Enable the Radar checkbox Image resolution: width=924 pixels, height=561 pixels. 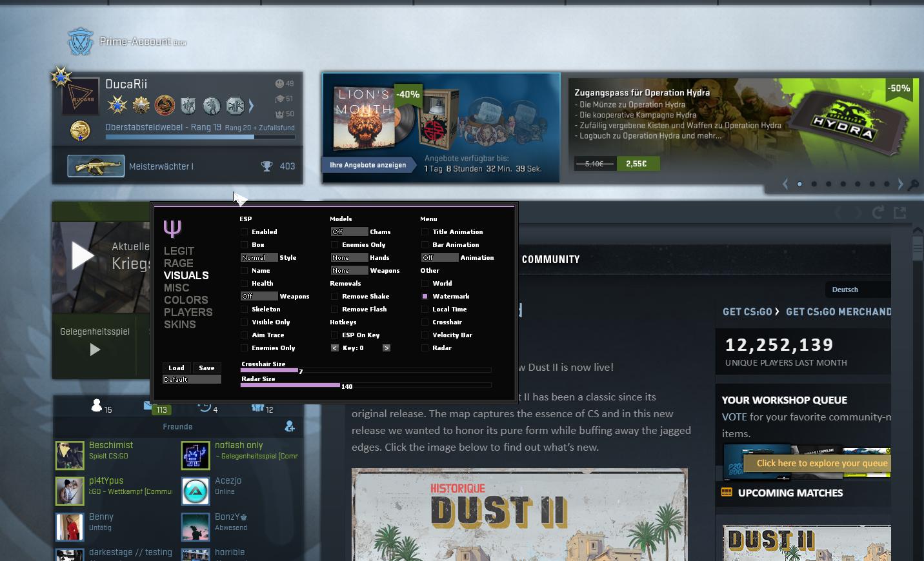click(425, 348)
